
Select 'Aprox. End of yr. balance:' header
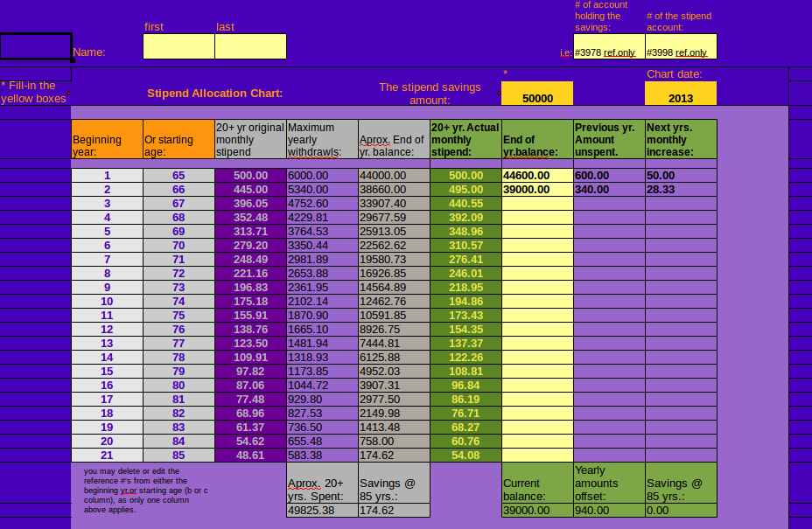coord(394,139)
